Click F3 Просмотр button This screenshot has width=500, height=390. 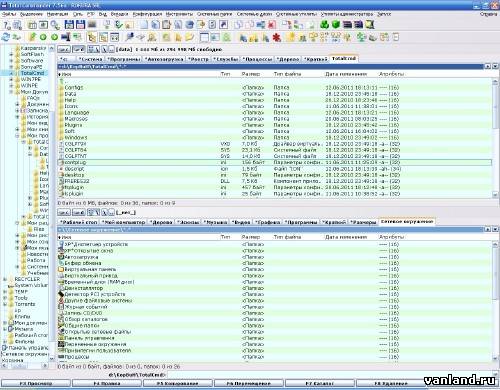36,383
